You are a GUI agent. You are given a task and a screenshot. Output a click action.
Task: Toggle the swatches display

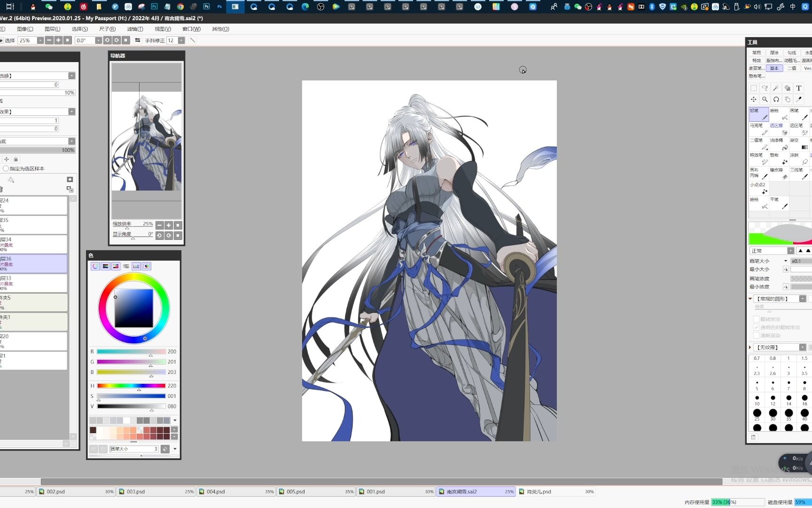[137, 266]
